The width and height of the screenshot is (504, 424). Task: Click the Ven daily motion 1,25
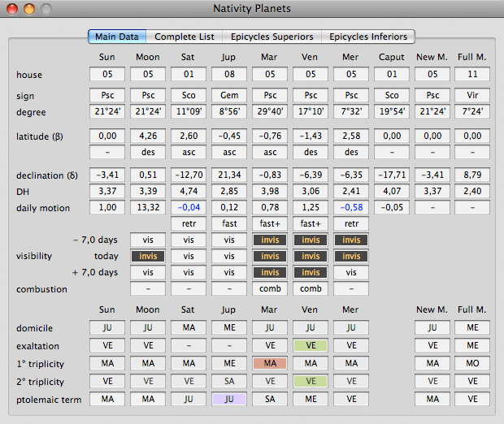click(311, 207)
